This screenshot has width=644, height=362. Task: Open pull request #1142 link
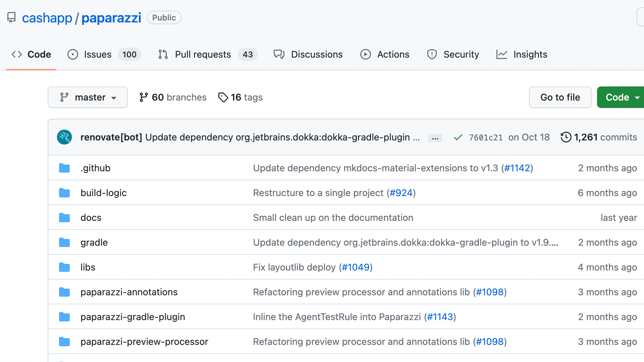click(517, 168)
